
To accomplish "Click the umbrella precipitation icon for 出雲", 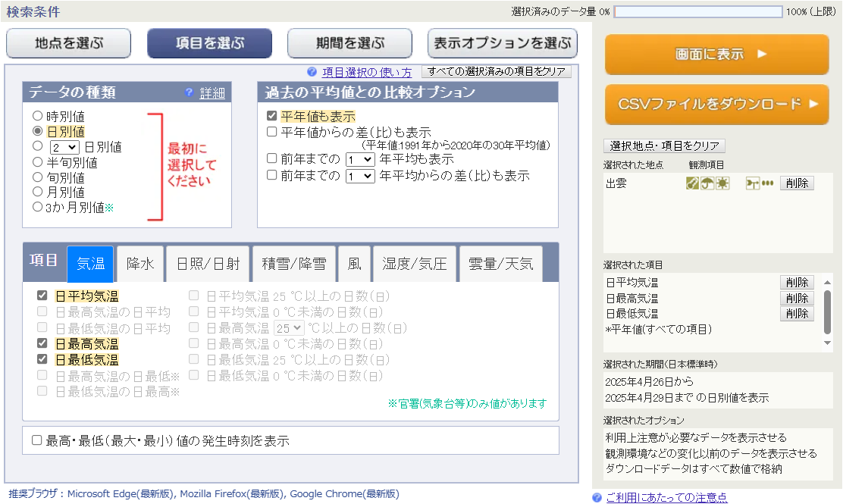I will [x=707, y=183].
